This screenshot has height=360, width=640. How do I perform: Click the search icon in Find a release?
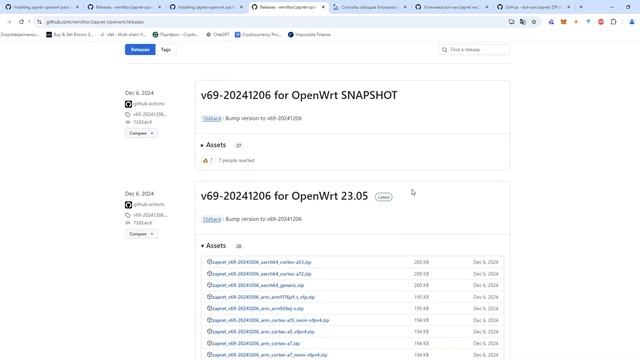tap(444, 50)
